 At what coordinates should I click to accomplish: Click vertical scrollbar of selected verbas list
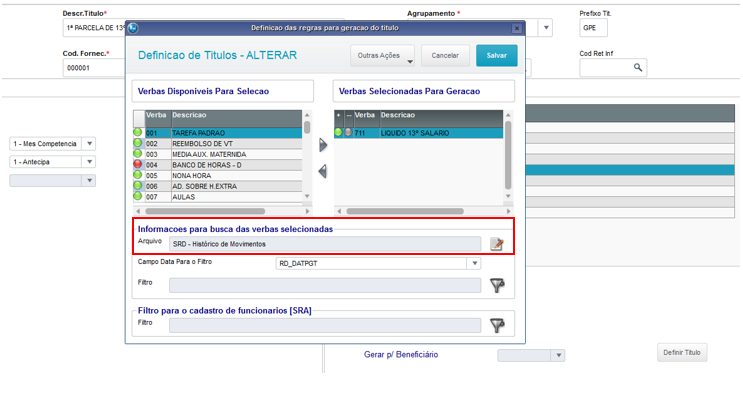508,155
